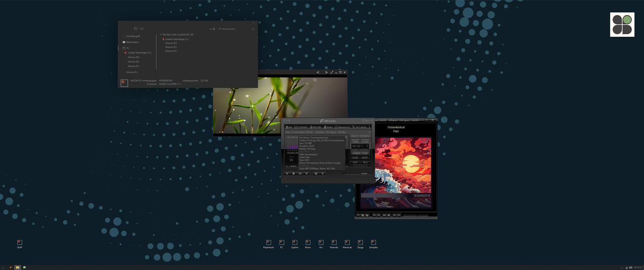Click the previous track button in JetAudio
The image size is (644, 270).
click(287, 173)
